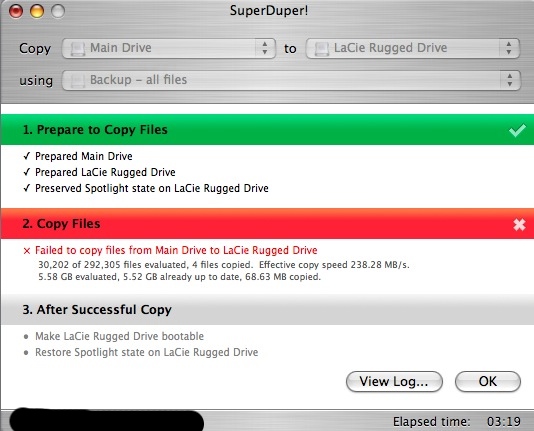Click the checkmark next to Prepared LaCie Rugged Drive

(x=27, y=172)
